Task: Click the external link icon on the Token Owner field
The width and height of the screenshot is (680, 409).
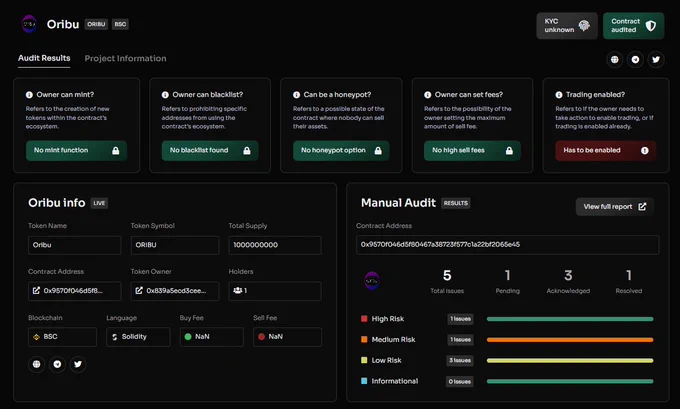Action: 139,291
